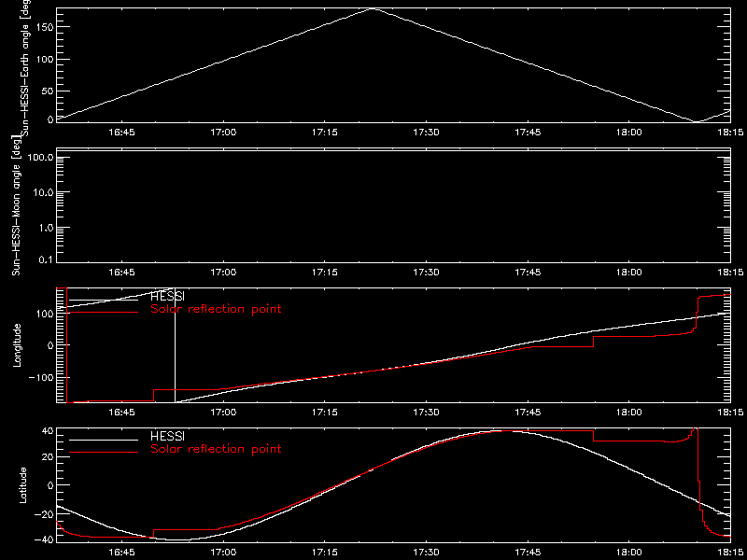The image size is (747, 560).
Task: Click the 40 tick on Latitude axis
Action: point(47,431)
